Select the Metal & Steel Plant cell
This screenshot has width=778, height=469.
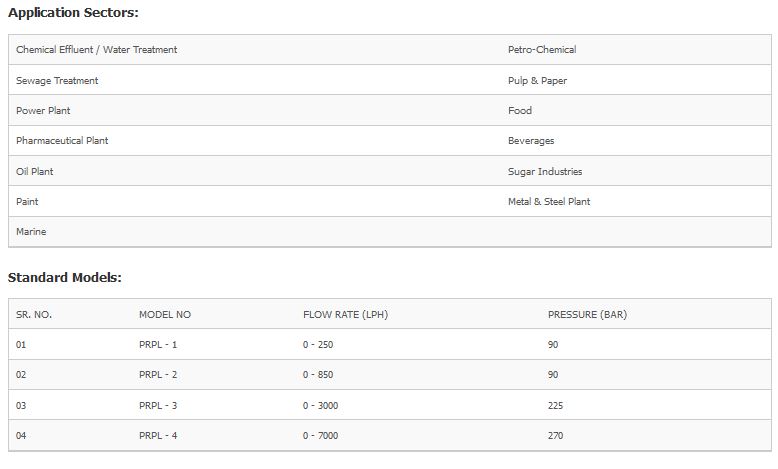[x=549, y=202]
